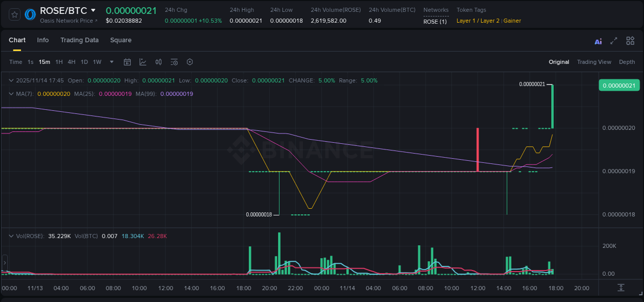
Task: Expand chart to fullscreen with diagonal arrows icon
Action: (614, 41)
